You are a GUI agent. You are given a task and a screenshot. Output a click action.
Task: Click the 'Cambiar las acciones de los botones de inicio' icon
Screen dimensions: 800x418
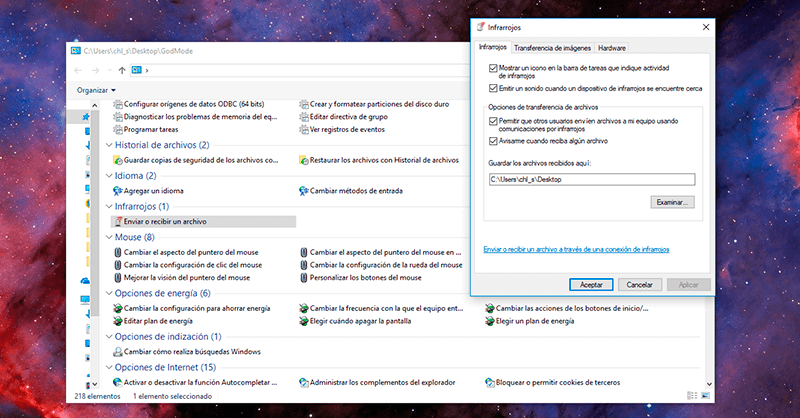pos(490,308)
